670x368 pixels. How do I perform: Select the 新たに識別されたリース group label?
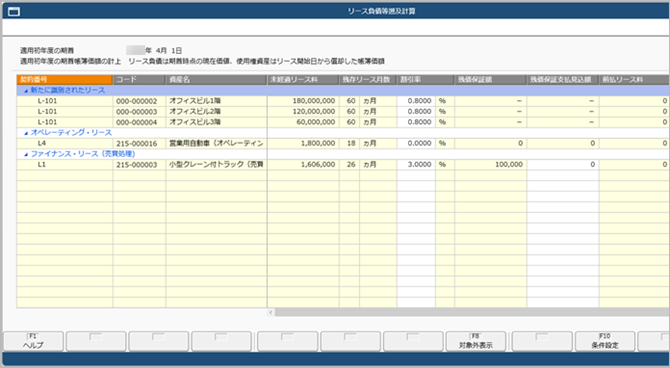(x=68, y=91)
